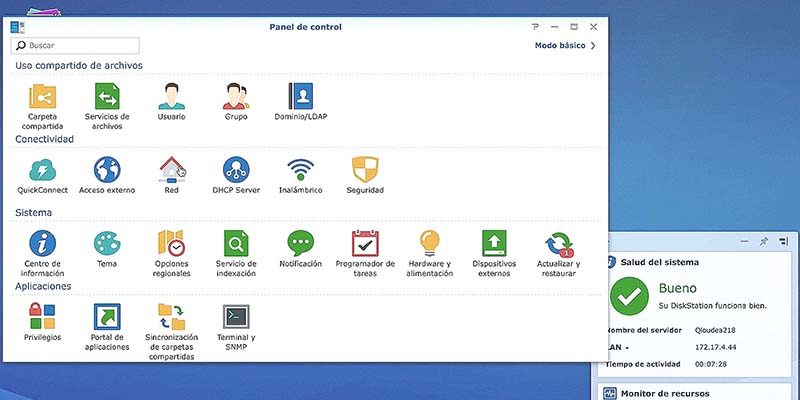Click the Salud del sistema title

pyautogui.click(x=660, y=262)
